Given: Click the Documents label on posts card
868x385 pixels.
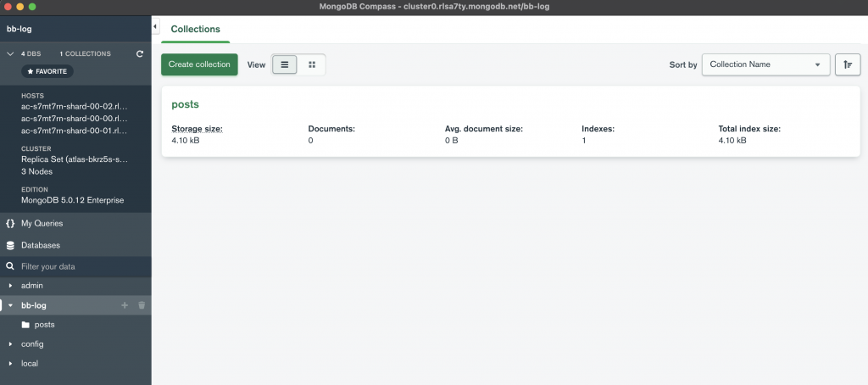Looking at the screenshot, I should [x=331, y=129].
